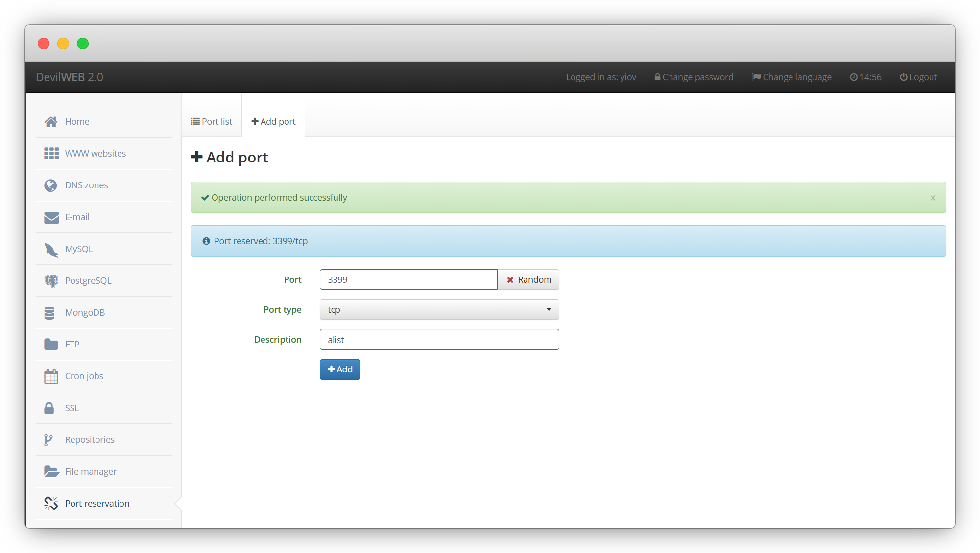Open Change language in top bar
Viewport: 980px width, 553px height.
pyautogui.click(x=792, y=77)
